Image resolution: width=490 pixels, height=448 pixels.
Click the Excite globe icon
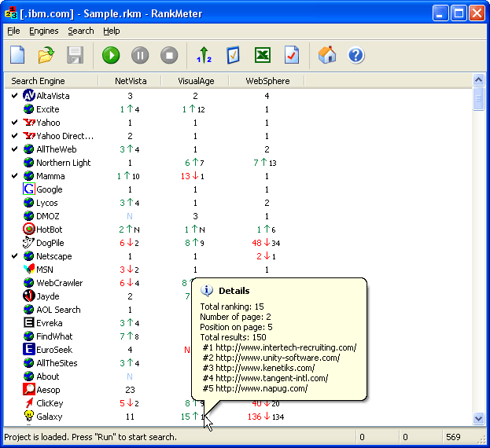coord(29,109)
